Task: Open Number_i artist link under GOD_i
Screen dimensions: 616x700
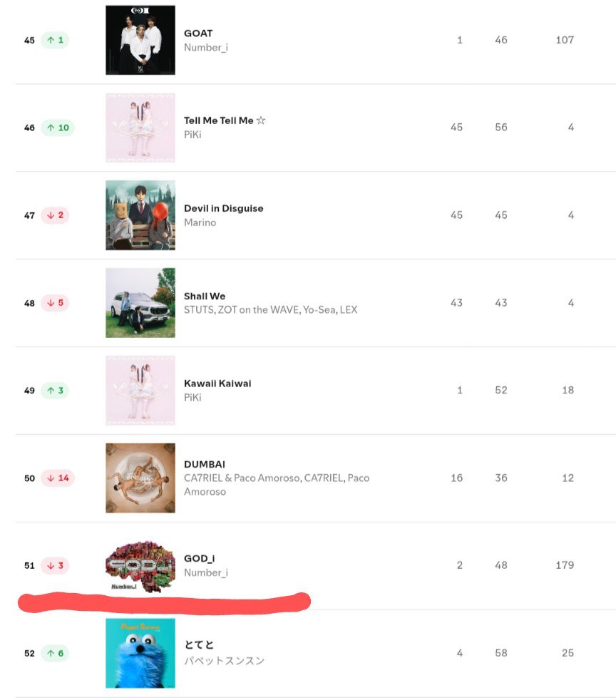Action: pos(206,573)
